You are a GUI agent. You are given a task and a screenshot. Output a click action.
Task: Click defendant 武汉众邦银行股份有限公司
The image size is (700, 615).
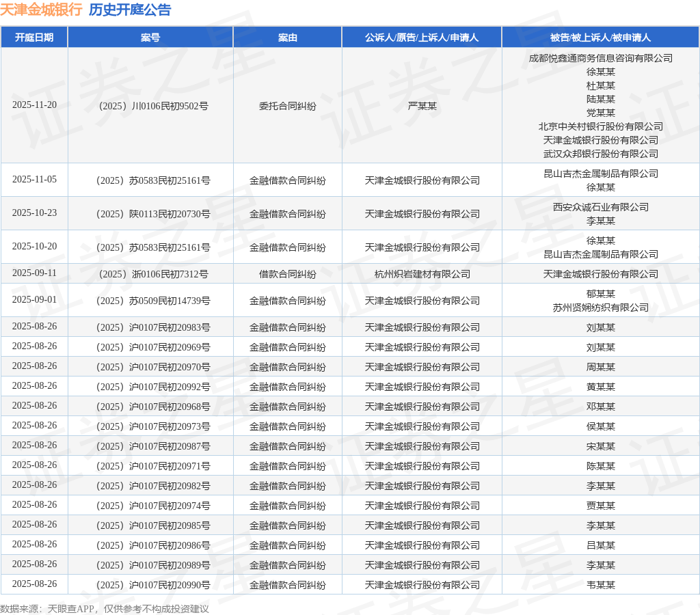(600, 154)
